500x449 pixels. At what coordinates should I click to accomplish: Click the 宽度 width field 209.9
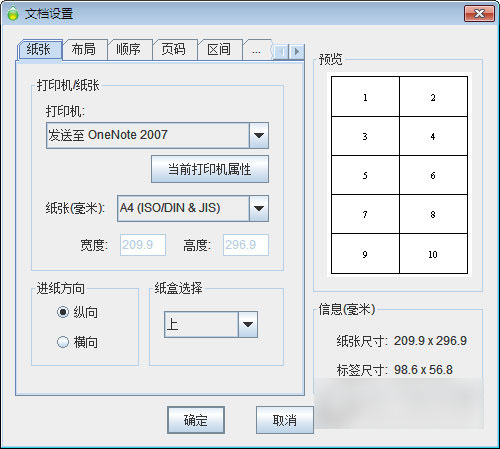[x=143, y=245]
